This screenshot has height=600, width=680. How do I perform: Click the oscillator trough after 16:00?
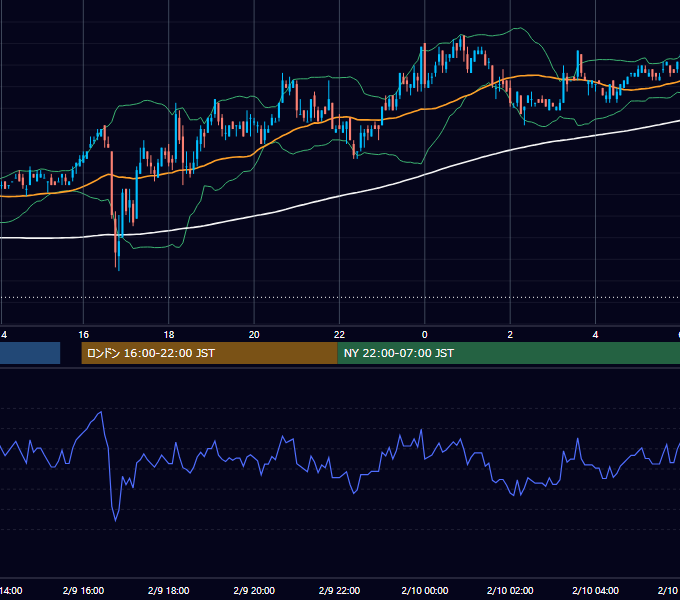click(x=115, y=520)
